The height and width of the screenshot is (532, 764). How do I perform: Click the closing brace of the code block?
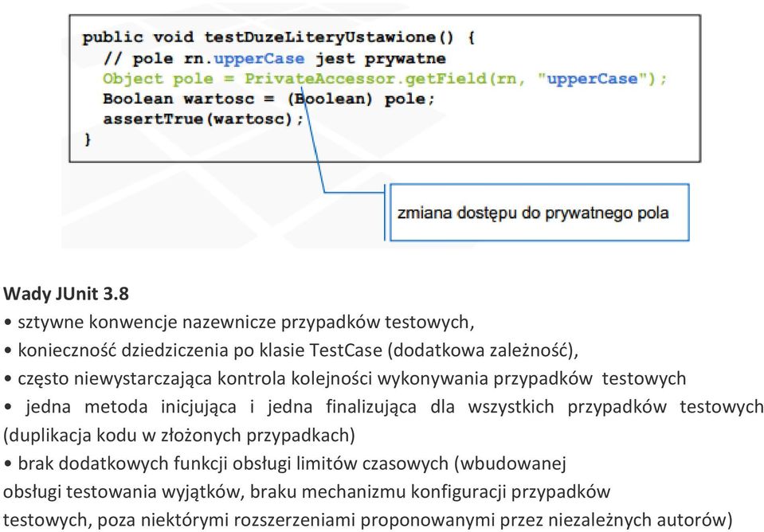[88, 140]
